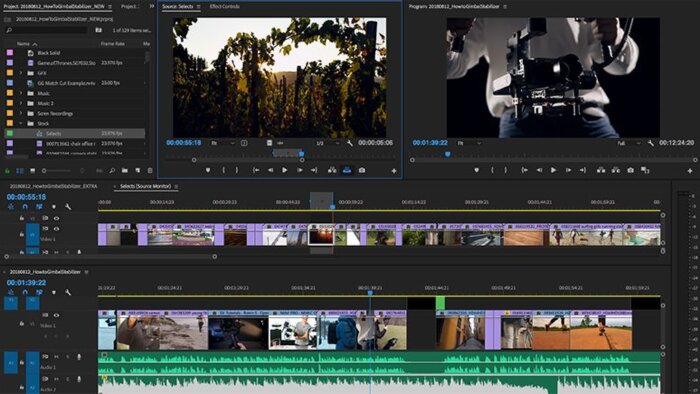
Task: Step forward one frame in Program monitor
Action: [x=568, y=170]
